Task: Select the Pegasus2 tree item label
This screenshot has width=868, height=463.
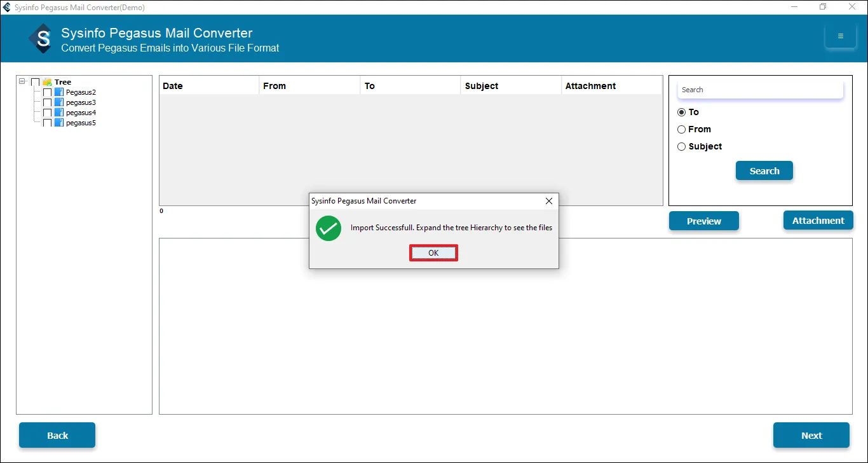Action: coord(81,92)
